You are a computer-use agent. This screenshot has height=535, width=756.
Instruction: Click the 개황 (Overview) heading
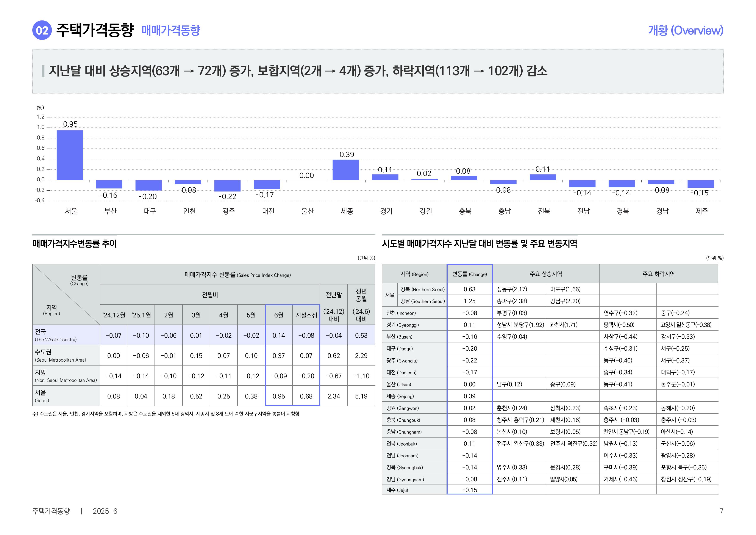pyautogui.click(x=686, y=30)
